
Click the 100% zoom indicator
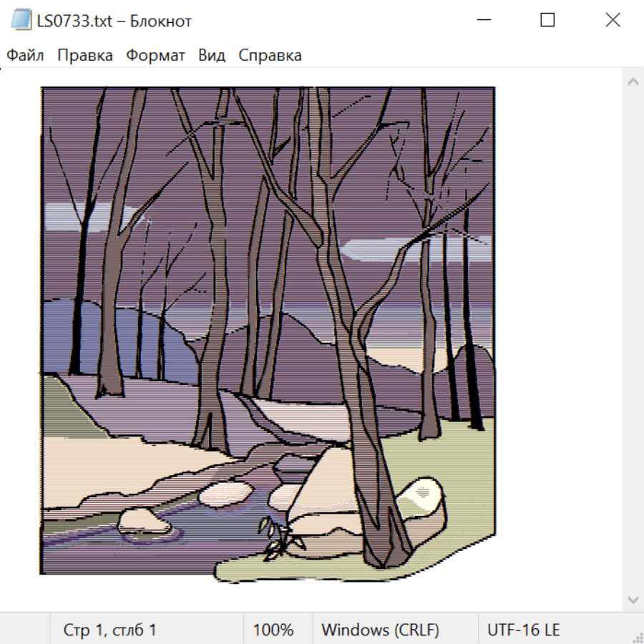pyautogui.click(x=273, y=630)
